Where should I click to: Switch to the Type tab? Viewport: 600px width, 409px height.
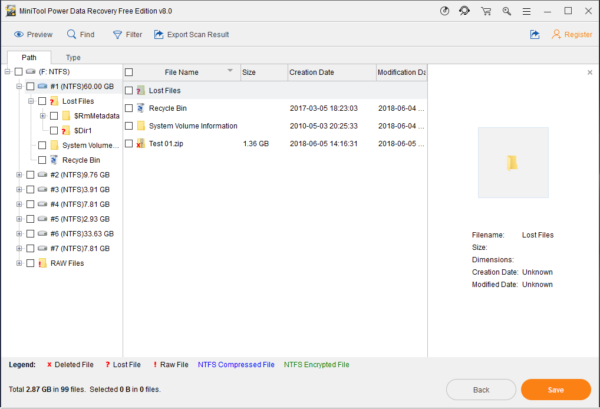tap(73, 57)
